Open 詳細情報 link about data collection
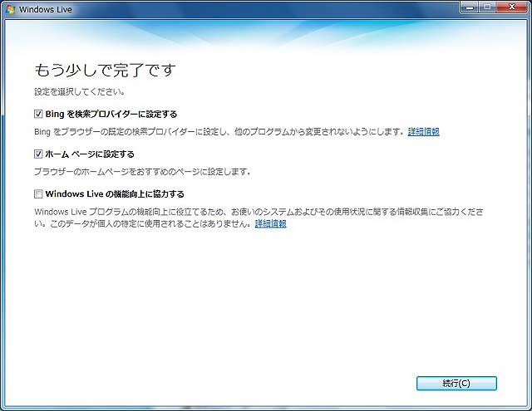 (x=270, y=223)
